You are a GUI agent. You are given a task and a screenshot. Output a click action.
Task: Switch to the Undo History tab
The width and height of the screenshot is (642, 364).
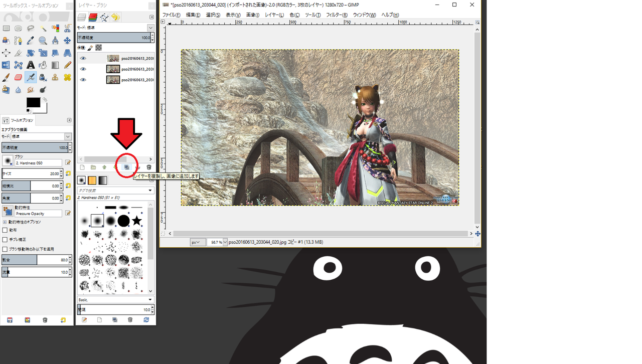116,18
